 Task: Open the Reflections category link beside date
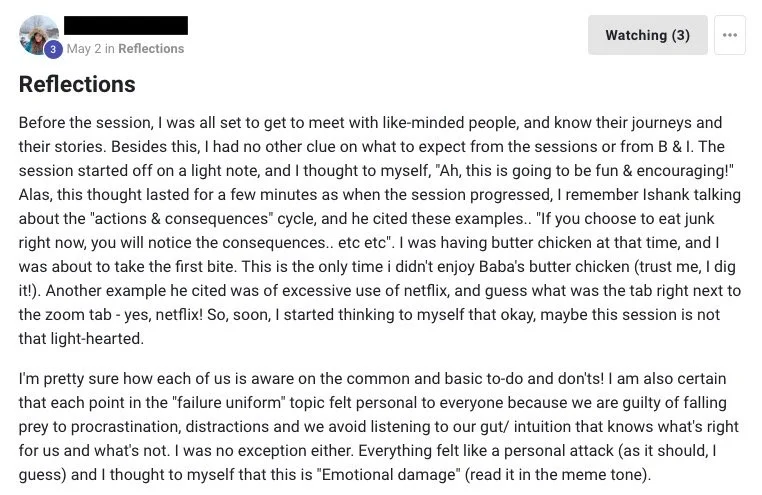pos(151,49)
